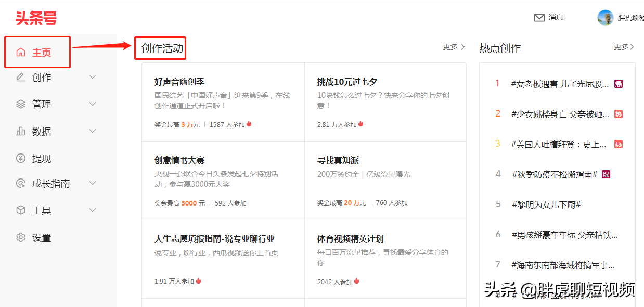The height and width of the screenshot is (307, 644).
Task: Click the home icon beside 主页
Action: 21,53
